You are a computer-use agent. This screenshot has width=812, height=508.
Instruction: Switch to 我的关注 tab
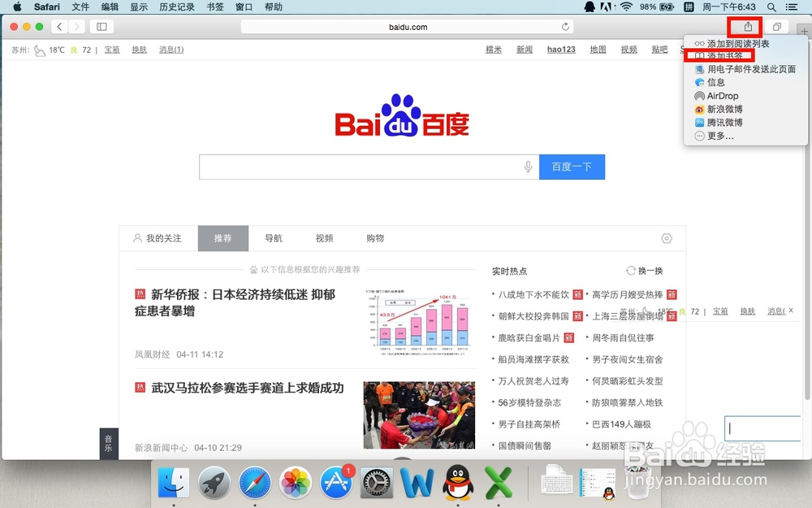point(158,238)
